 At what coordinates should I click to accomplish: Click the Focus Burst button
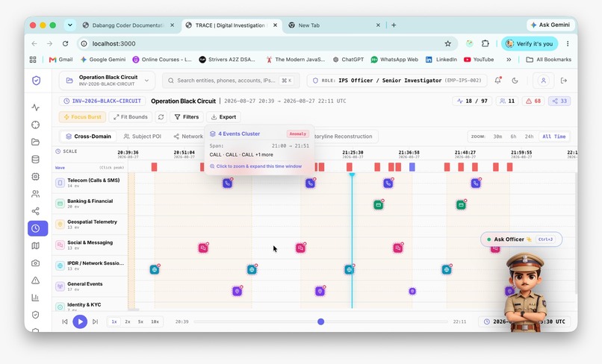(83, 117)
